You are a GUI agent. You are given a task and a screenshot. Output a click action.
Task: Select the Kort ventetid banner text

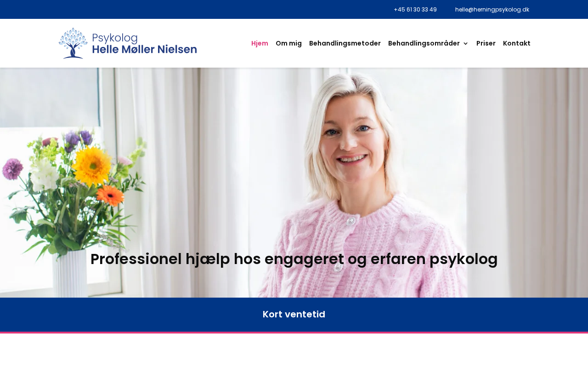click(294, 314)
